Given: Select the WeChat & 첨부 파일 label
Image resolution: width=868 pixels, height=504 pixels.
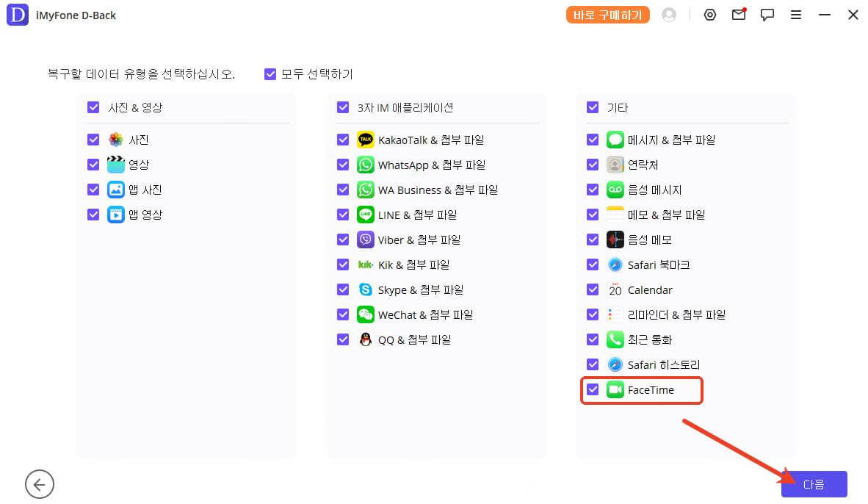Looking at the screenshot, I should [x=426, y=314].
